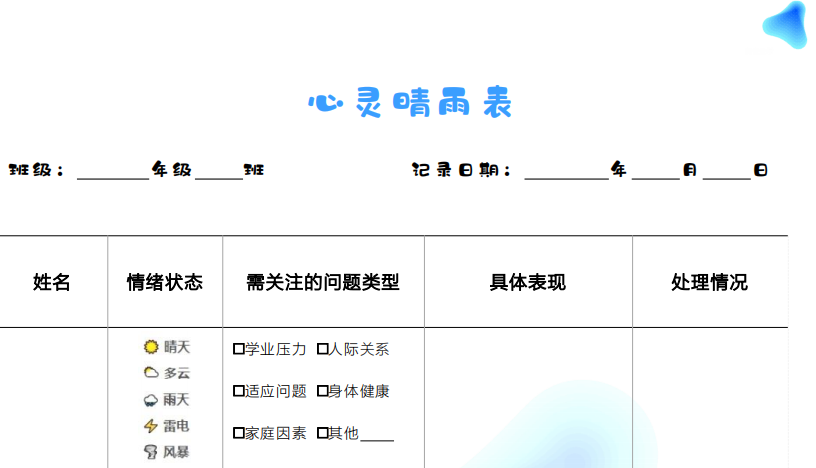Tick the 其他 checkbox
The image size is (816, 468).
323,433
